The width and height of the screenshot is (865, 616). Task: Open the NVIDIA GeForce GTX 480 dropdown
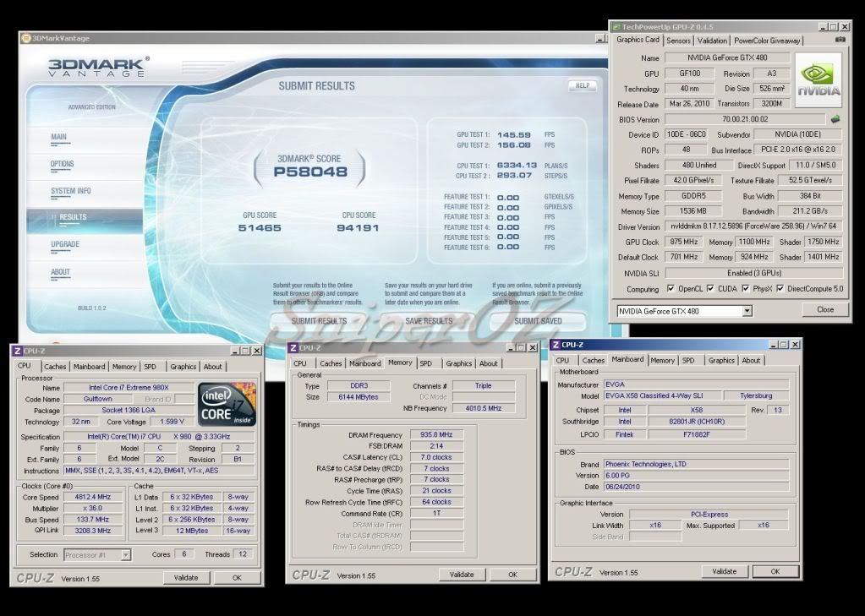point(747,311)
